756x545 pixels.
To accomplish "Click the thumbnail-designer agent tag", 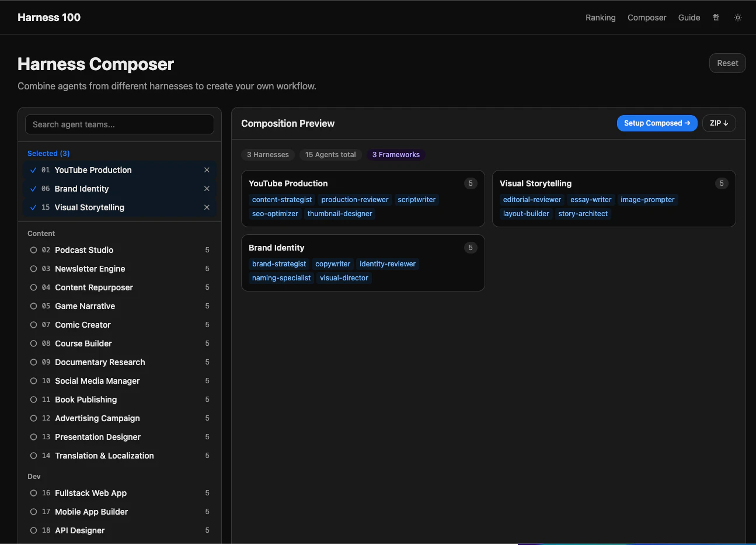I will pos(340,214).
